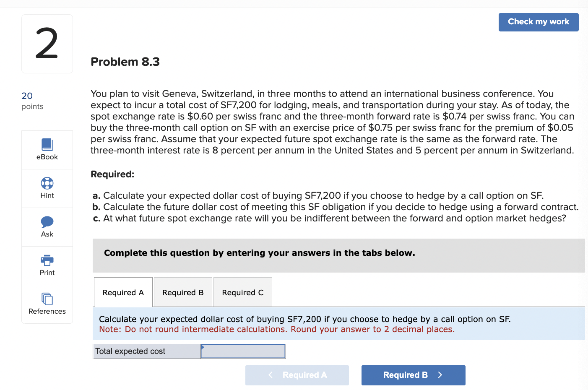Open the eBook resource

click(47, 150)
